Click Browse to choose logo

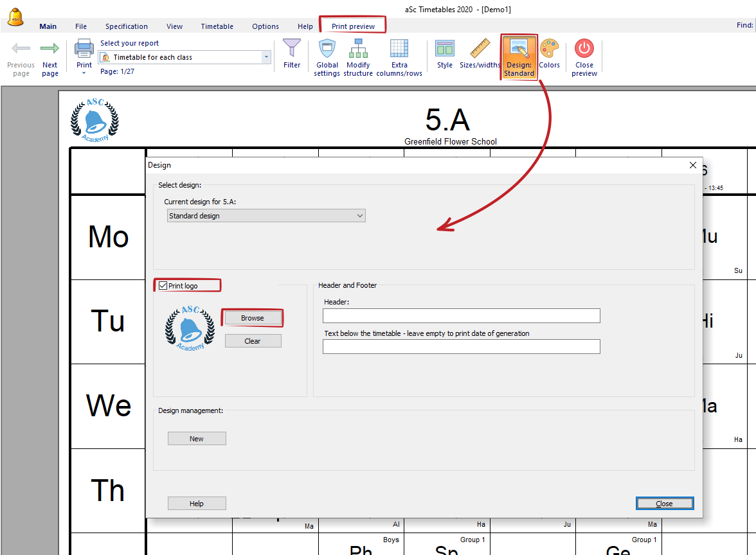coord(253,318)
